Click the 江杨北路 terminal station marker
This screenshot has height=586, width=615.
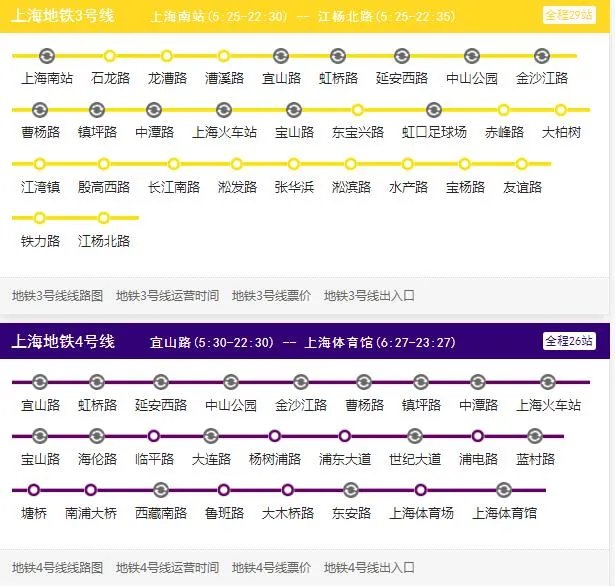point(104,218)
